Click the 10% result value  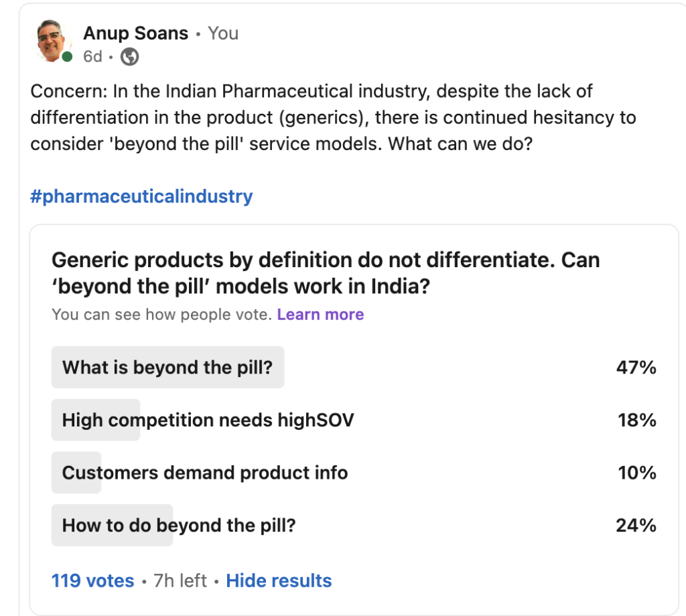[636, 473]
